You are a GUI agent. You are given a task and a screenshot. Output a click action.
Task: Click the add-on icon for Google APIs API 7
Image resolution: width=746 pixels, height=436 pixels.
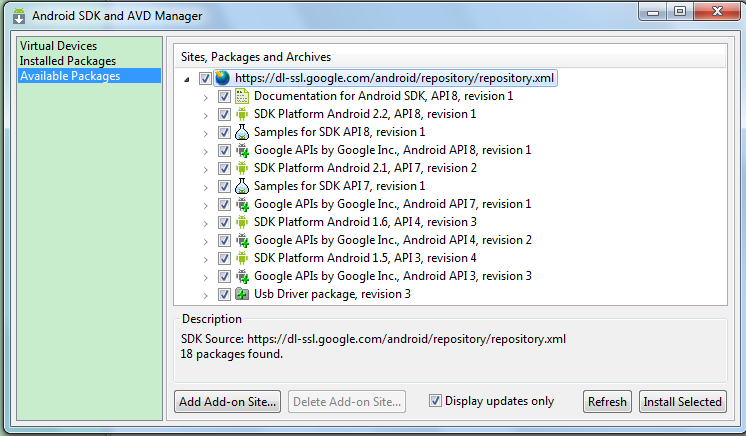[x=242, y=204]
